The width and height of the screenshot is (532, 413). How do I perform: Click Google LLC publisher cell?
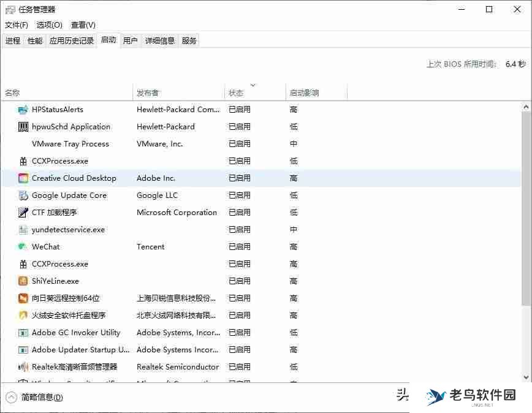157,195
